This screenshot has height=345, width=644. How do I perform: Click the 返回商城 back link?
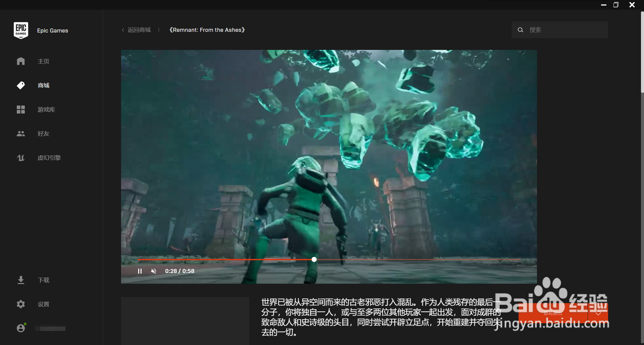136,30
